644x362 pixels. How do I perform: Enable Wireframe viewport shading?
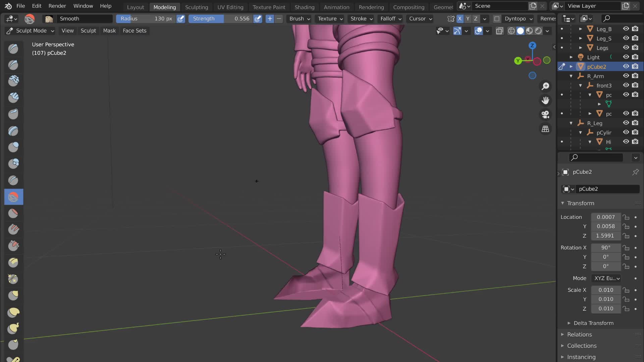click(x=512, y=31)
